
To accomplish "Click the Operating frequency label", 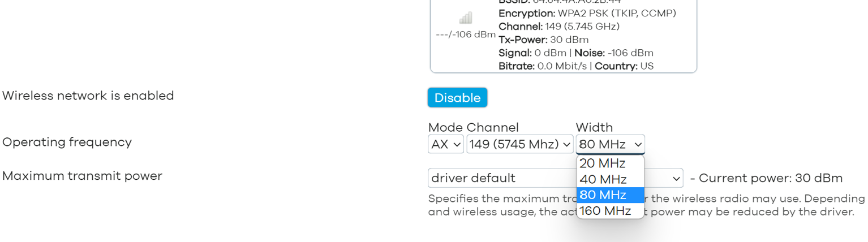I will pyautogui.click(x=67, y=142).
